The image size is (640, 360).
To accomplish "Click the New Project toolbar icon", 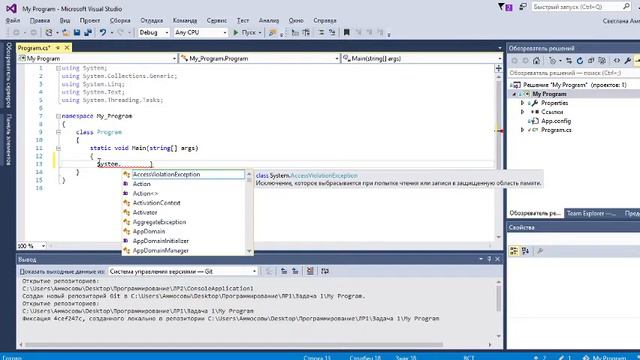I will click(x=49, y=32).
